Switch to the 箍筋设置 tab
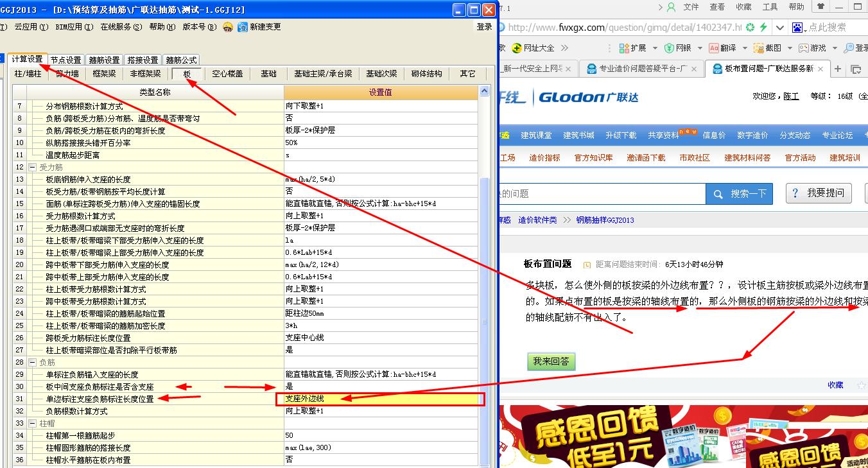 coord(104,60)
